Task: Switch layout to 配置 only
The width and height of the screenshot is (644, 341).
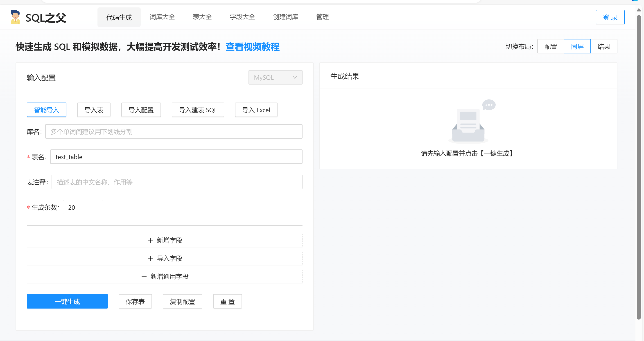Action: (551, 46)
